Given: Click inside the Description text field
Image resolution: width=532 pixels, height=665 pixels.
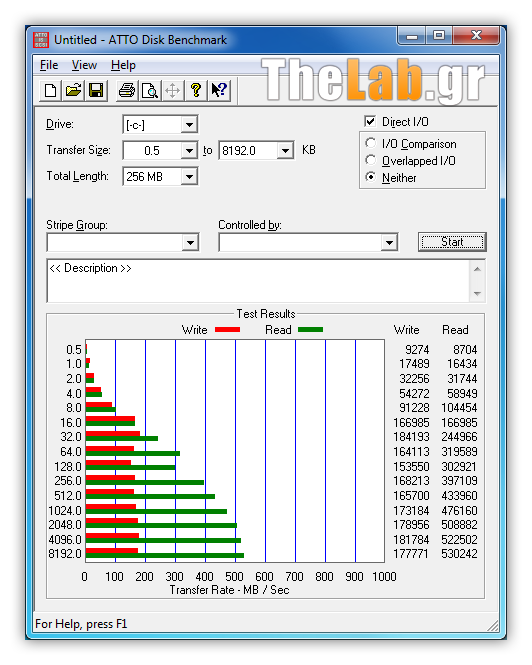Looking at the screenshot, I should [x=259, y=281].
